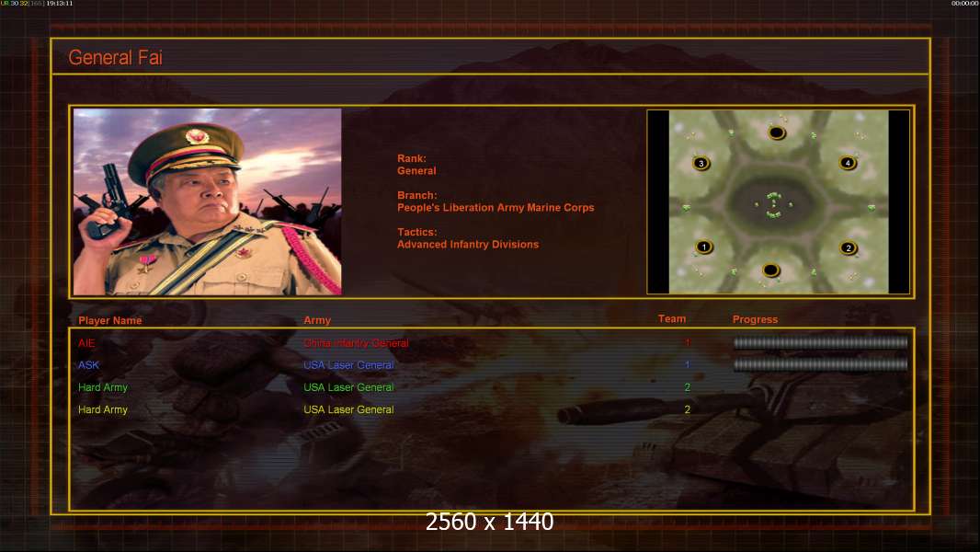This screenshot has width=980, height=552.
Task: Click start position 2 marker on minimap
Action: (x=849, y=248)
